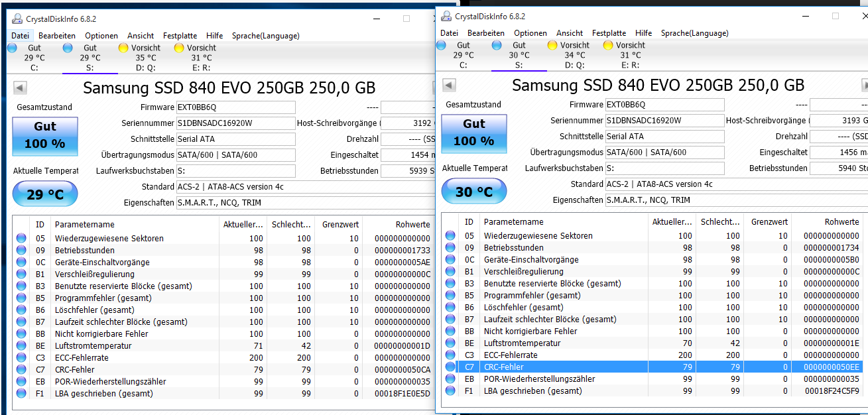The width and height of the screenshot is (868, 415).
Task: Click Eigenschaften field in left window
Action: coord(305,203)
